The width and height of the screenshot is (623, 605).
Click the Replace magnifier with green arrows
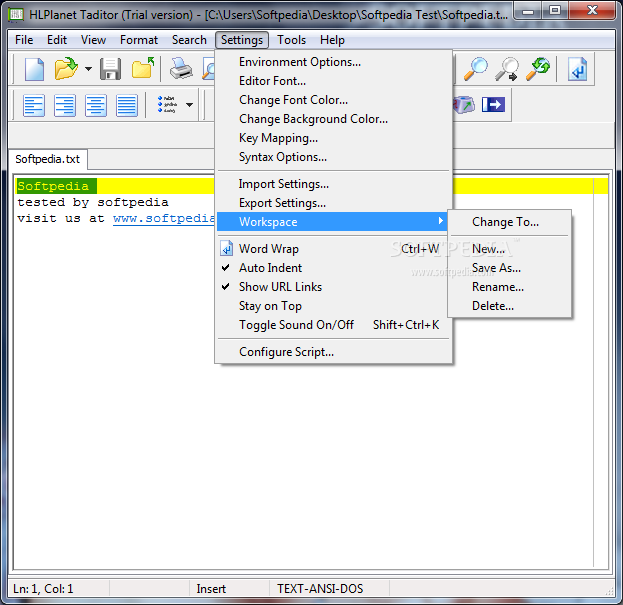tap(538, 69)
